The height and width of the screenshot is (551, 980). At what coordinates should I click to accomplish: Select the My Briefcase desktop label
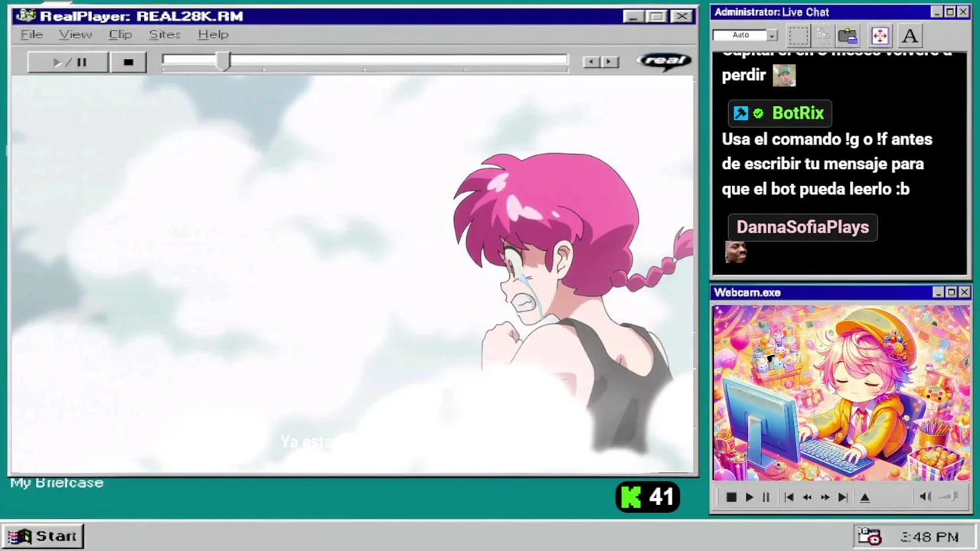pos(57,483)
